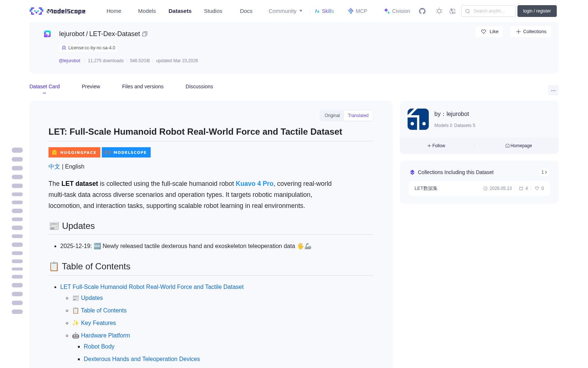Viewport: 588px width, 368px height.
Task: Jump to Robot Body section link
Action: 99,347
